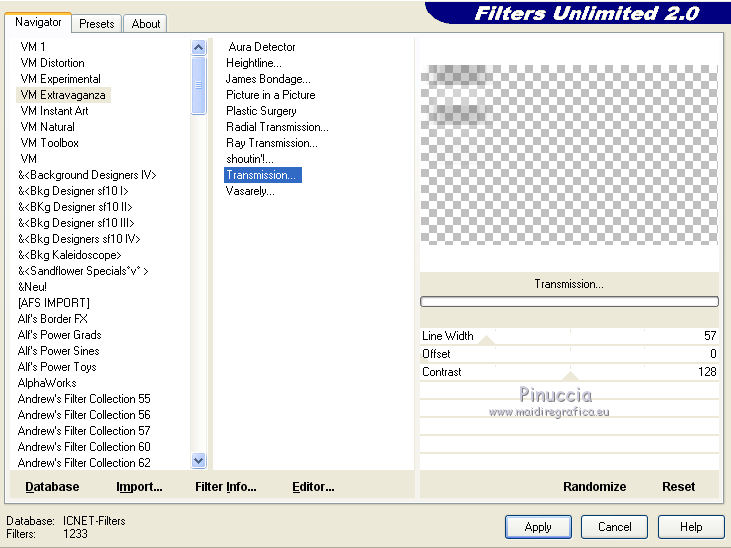Viewport: 731px width, 548px height.
Task: Select AlphaWorks category
Action: tap(47, 382)
